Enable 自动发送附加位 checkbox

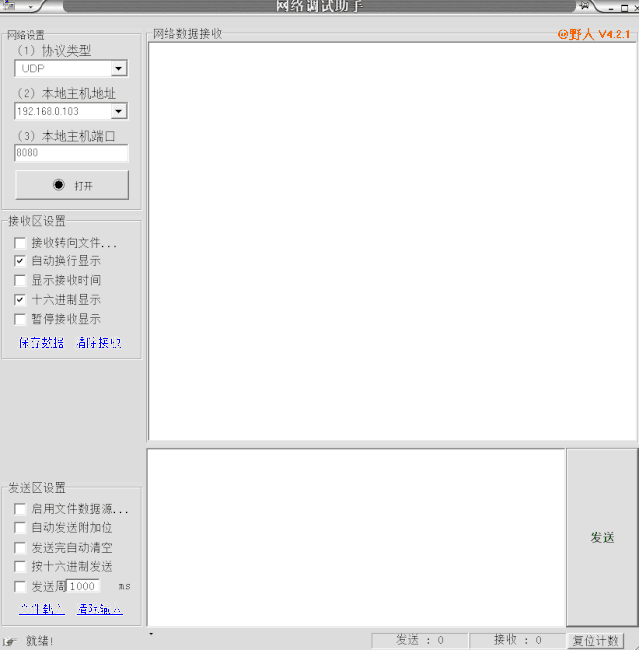(20, 527)
